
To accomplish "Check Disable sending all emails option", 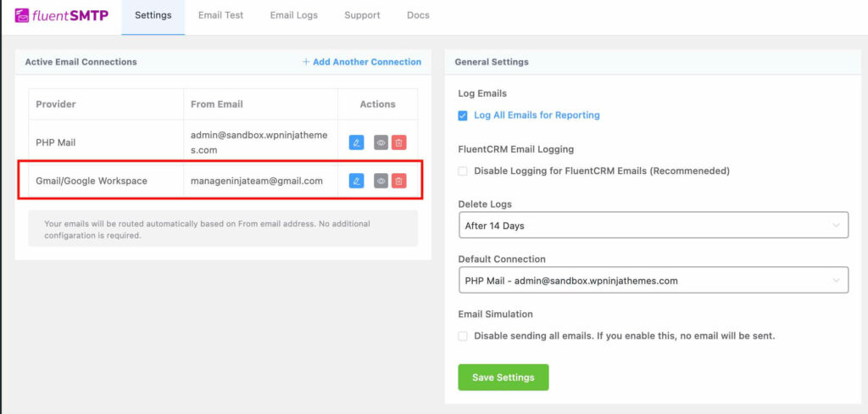I will pyautogui.click(x=463, y=336).
